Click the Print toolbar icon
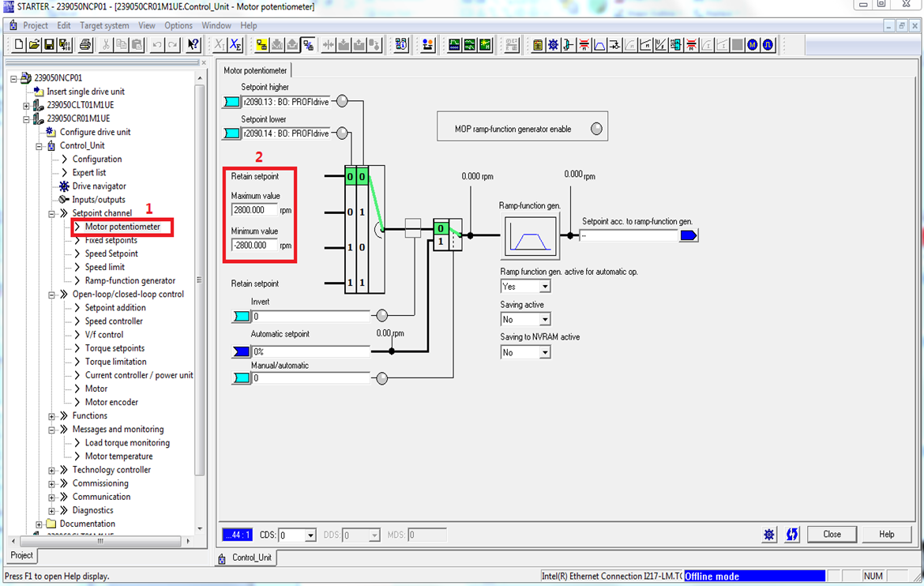The width and height of the screenshot is (924, 586). [85, 45]
